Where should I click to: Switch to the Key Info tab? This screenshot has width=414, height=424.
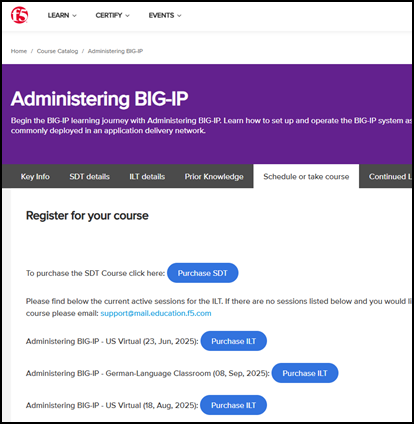35,176
